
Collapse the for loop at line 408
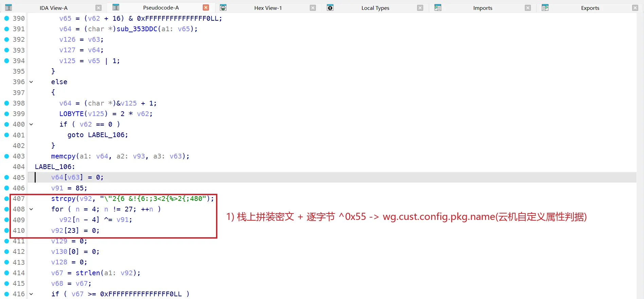[x=31, y=209]
